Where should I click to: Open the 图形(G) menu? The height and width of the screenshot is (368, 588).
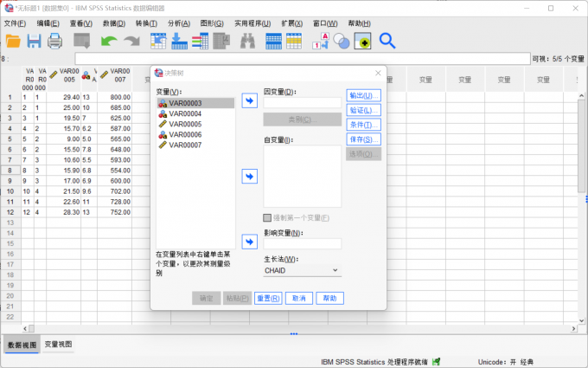pyautogui.click(x=212, y=23)
